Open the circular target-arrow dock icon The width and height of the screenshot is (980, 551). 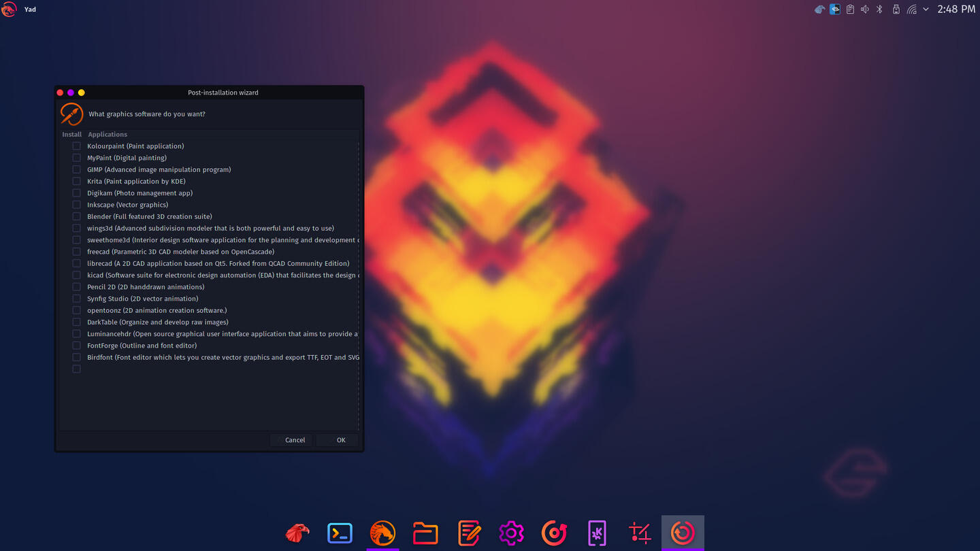pos(554,533)
